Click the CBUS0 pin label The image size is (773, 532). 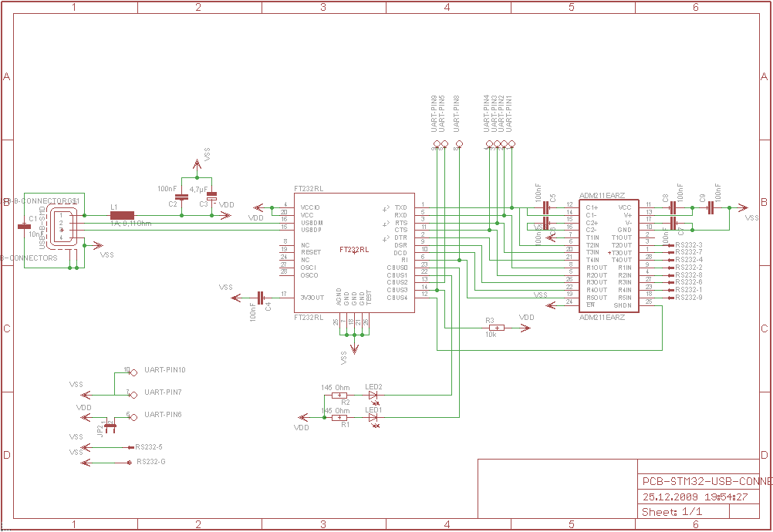[397, 268]
